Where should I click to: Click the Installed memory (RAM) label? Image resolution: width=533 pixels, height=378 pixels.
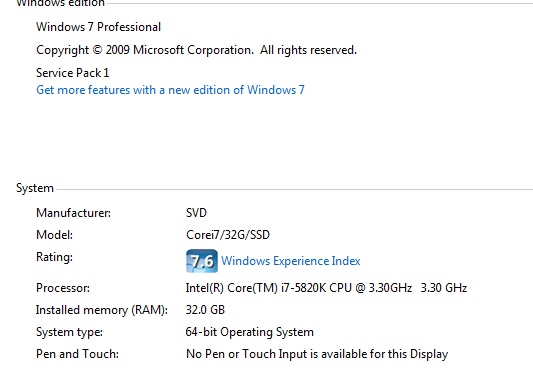click(x=102, y=310)
